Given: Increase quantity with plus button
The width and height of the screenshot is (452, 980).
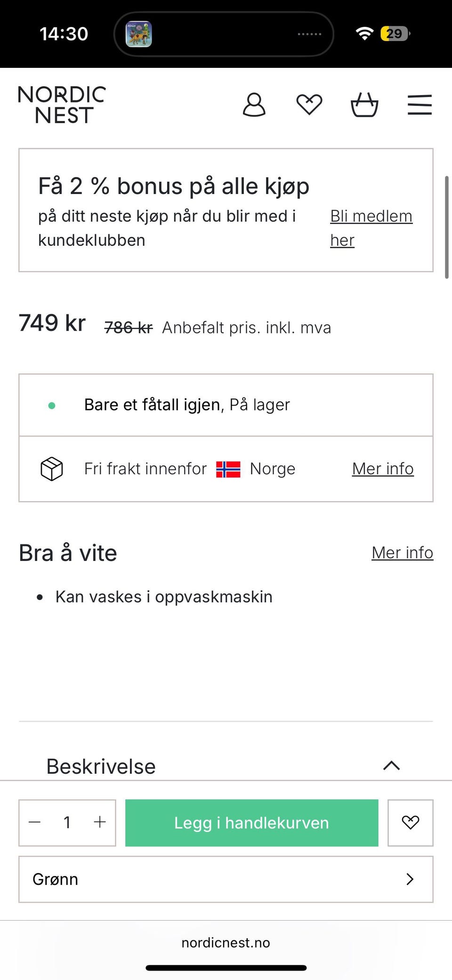Looking at the screenshot, I should pos(100,822).
